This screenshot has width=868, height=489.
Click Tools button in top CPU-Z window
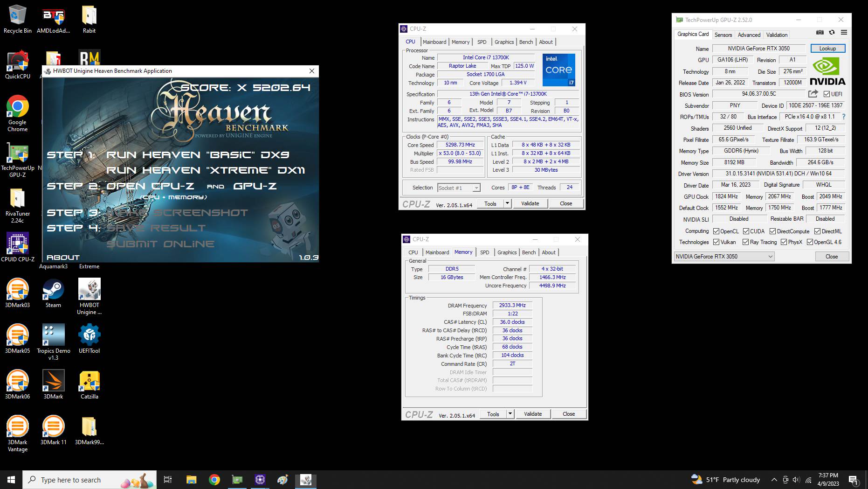tap(490, 203)
